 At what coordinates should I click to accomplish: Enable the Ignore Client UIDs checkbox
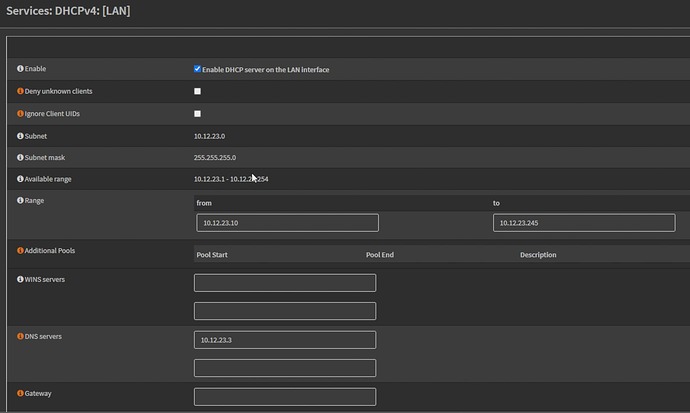[197, 114]
